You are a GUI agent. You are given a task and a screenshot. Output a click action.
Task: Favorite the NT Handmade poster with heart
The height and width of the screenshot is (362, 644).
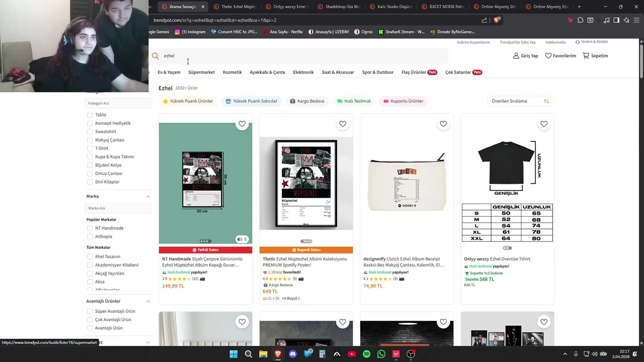[242, 124]
